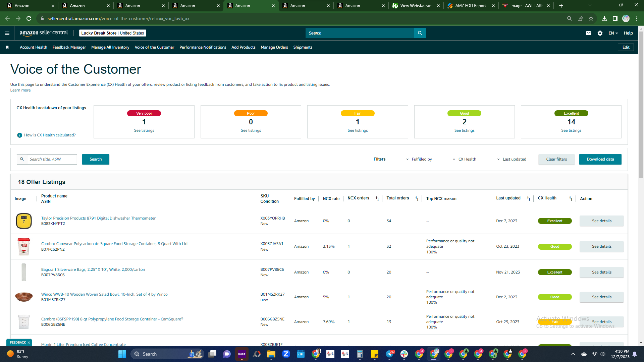Open Zoom from the taskbar
Viewport: 644px width, 362px height.
click(286, 354)
